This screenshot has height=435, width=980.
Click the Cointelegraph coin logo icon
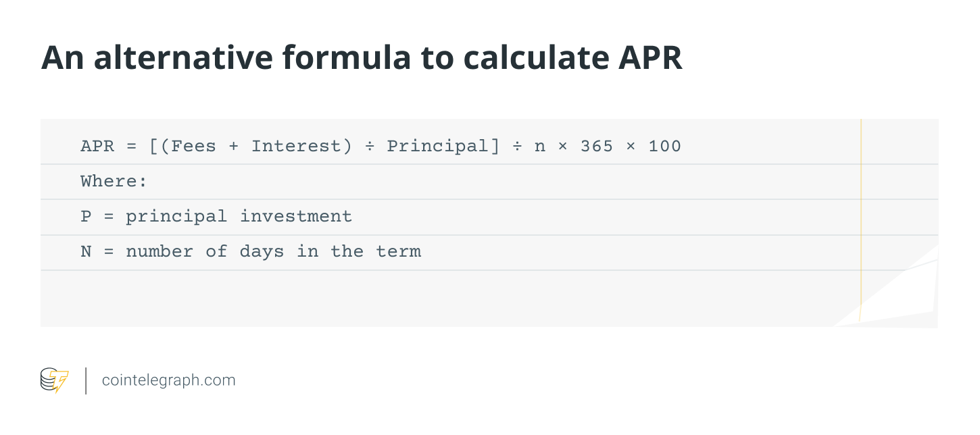pyautogui.click(x=54, y=380)
